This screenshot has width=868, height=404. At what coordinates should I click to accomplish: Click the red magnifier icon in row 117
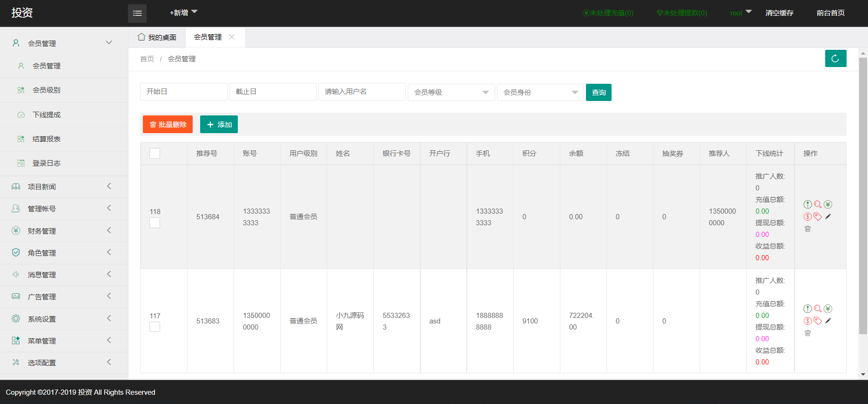click(x=818, y=309)
